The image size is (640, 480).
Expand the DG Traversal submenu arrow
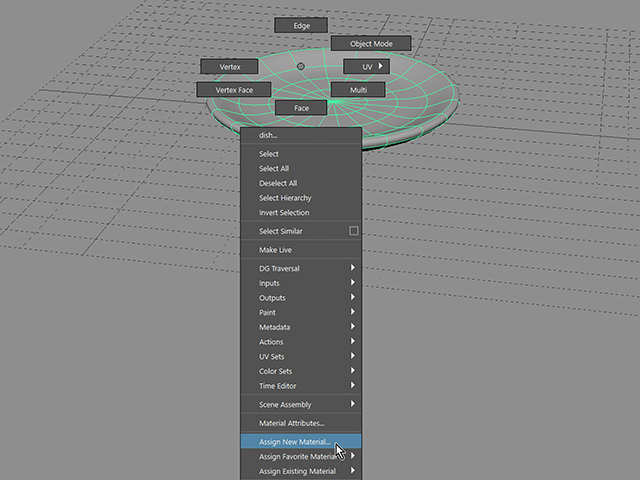(353, 268)
